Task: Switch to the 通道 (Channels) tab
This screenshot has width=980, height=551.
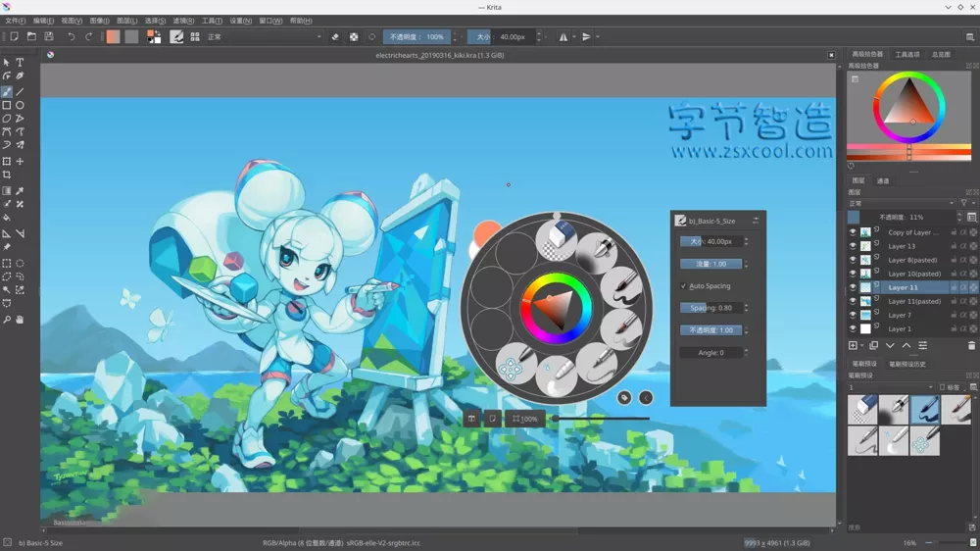Action: (883, 180)
